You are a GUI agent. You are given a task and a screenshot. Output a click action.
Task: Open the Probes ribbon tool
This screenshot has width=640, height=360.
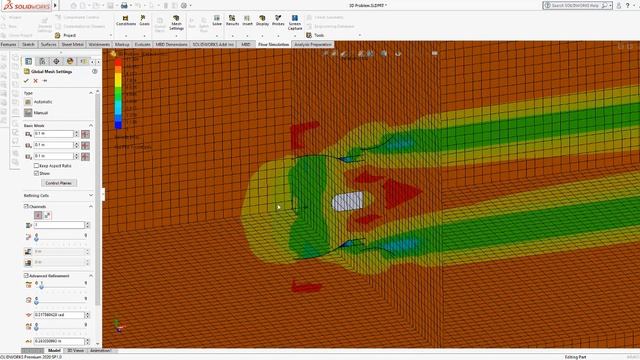278,20
